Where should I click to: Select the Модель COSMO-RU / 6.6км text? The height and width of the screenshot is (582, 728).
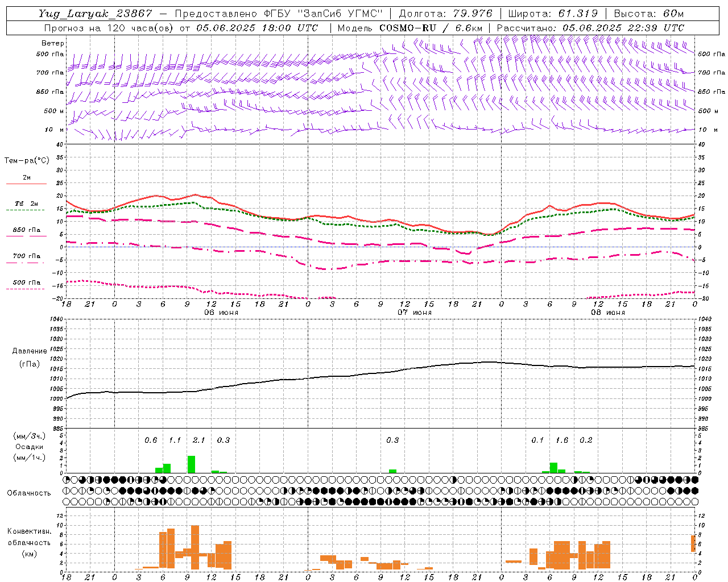410,28
